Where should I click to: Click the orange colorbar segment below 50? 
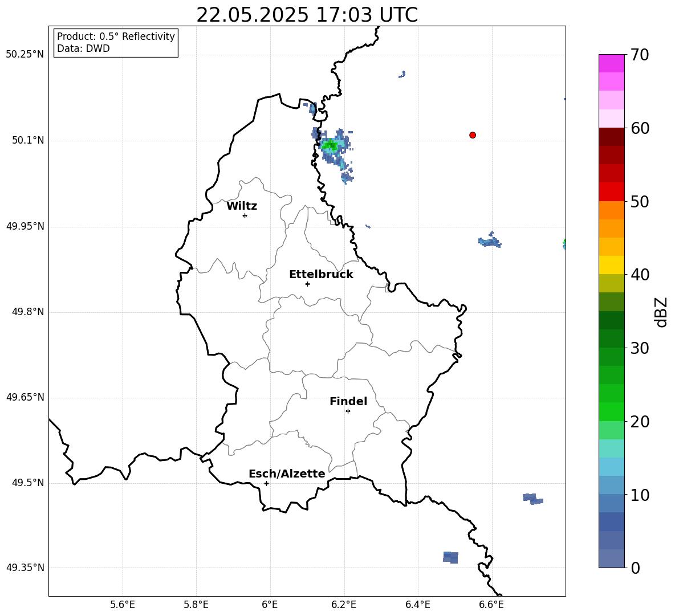(x=612, y=210)
